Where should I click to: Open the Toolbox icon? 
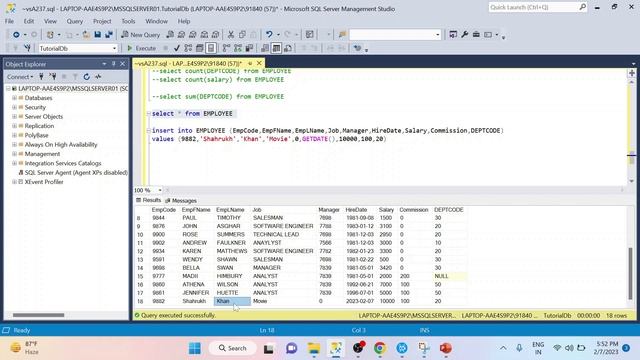476,35
